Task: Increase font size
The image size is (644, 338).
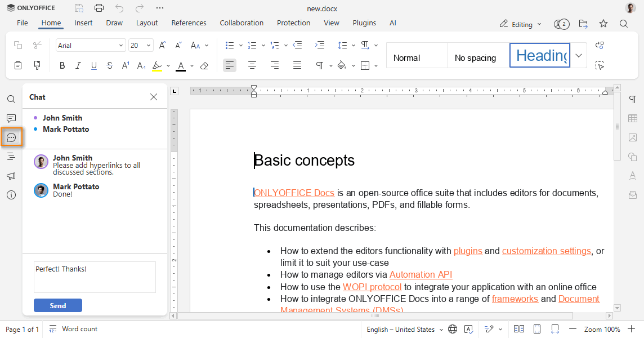Action: (163, 45)
